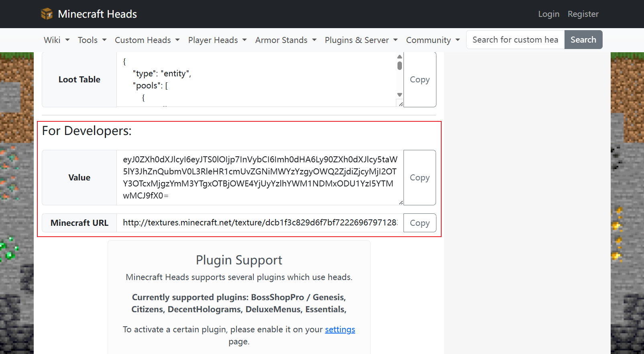The width and height of the screenshot is (644, 354).
Task: Expand the Plugins & Server menu
Action: [361, 40]
